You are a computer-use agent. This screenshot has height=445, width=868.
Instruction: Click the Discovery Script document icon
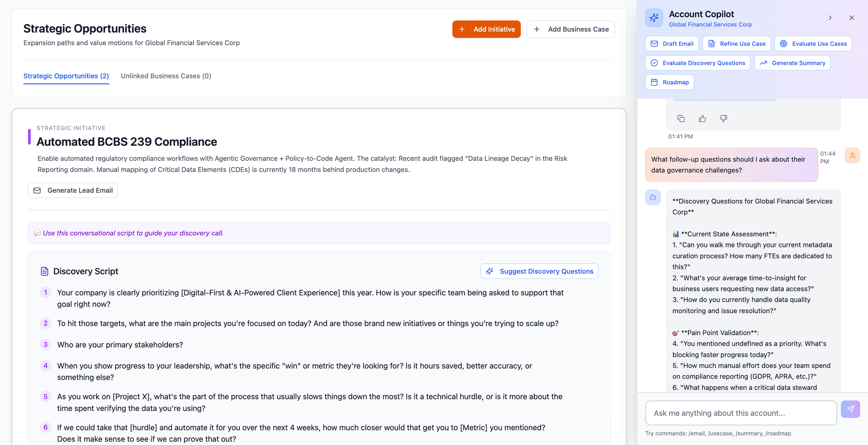(x=44, y=271)
